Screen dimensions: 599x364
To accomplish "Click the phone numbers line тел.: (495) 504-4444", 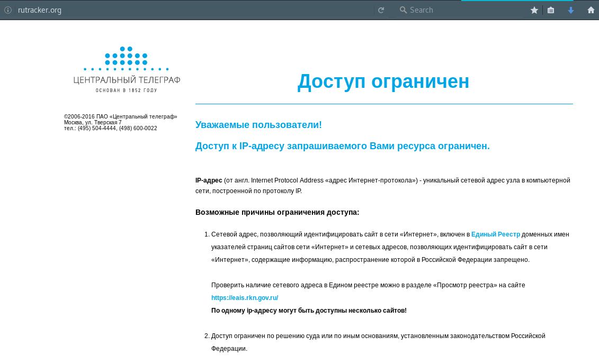I will [110, 128].
